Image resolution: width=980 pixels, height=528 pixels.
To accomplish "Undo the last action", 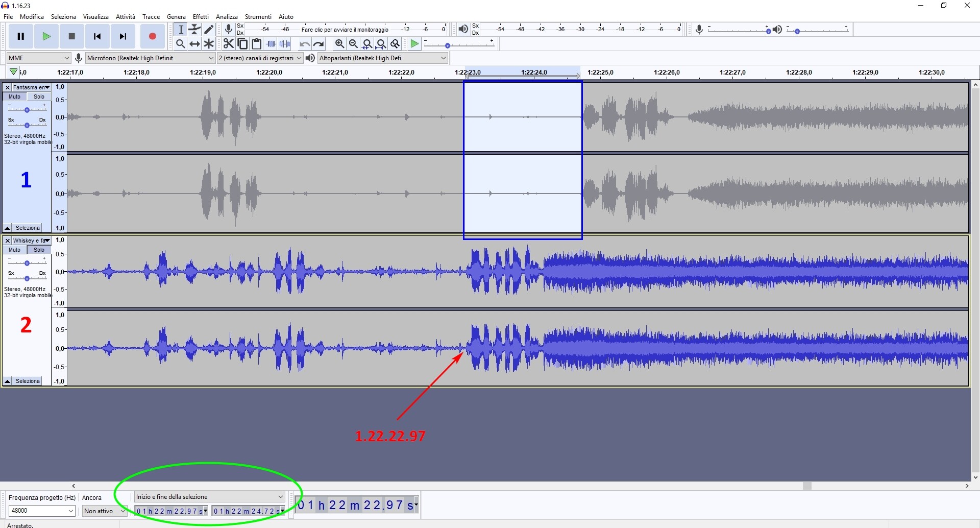I will pyautogui.click(x=305, y=44).
